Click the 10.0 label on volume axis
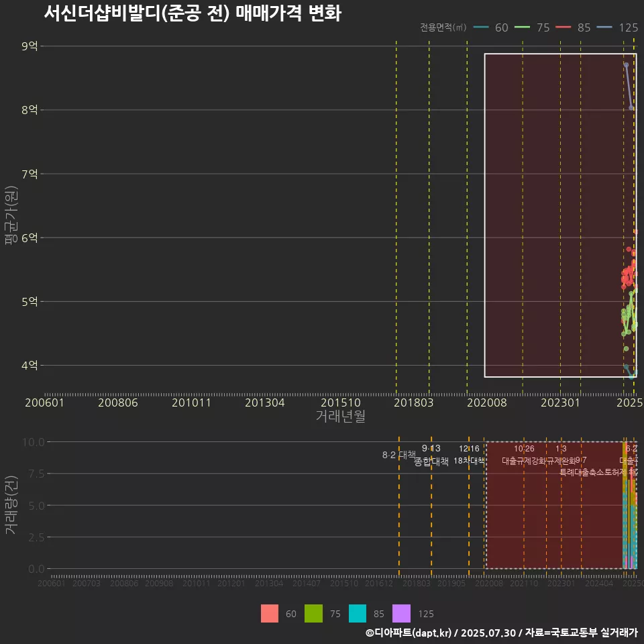644x644 pixels. click(x=34, y=442)
